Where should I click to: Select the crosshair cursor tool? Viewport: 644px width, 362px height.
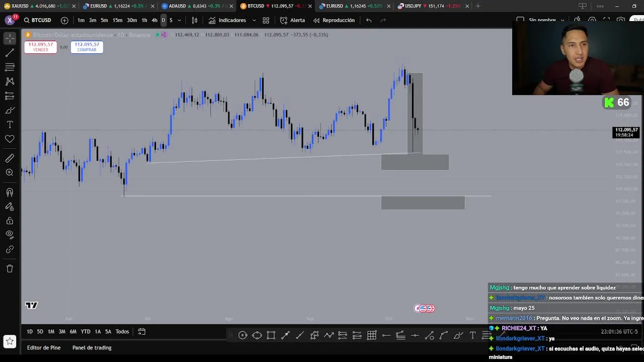pyautogui.click(x=10, y=38)
